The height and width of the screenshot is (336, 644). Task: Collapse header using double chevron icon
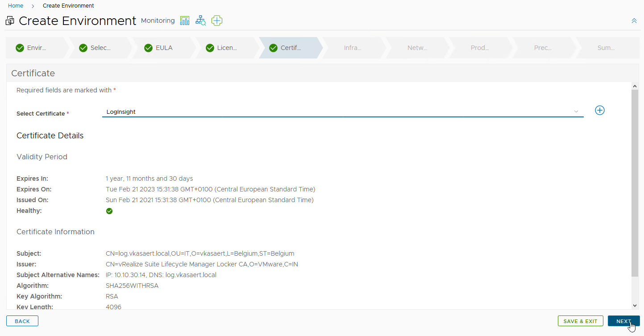click(x=634, y=21)
